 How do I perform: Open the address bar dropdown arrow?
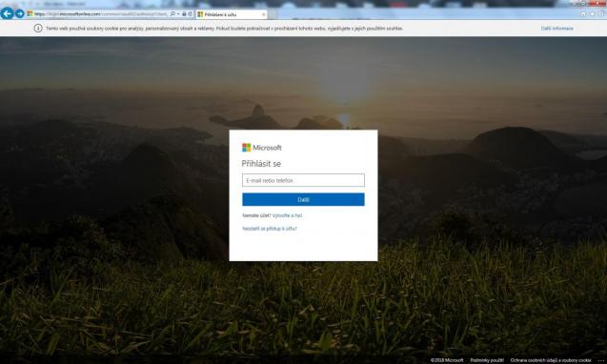pyautogui.click(x=178, y=14)
